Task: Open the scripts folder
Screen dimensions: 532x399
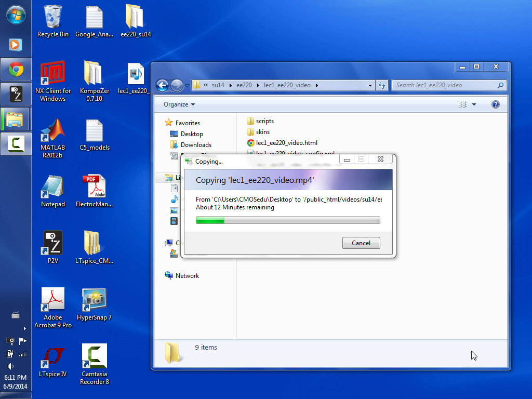Action: coord(264,121)
